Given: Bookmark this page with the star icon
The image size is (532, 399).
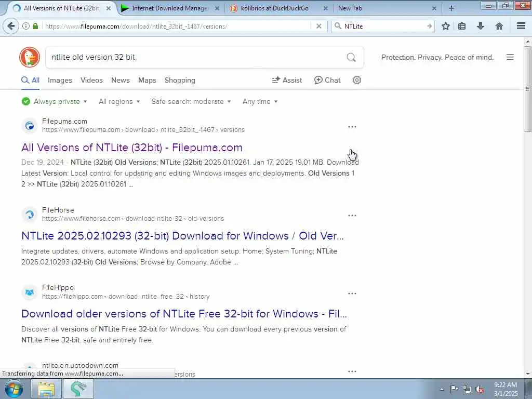Looking at the screenshot, I should (x=445, y=26).
